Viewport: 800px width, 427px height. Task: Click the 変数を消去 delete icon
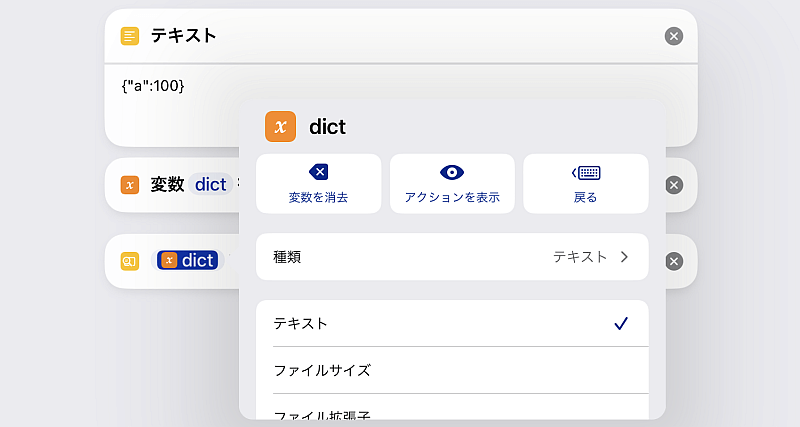[318, 172]
